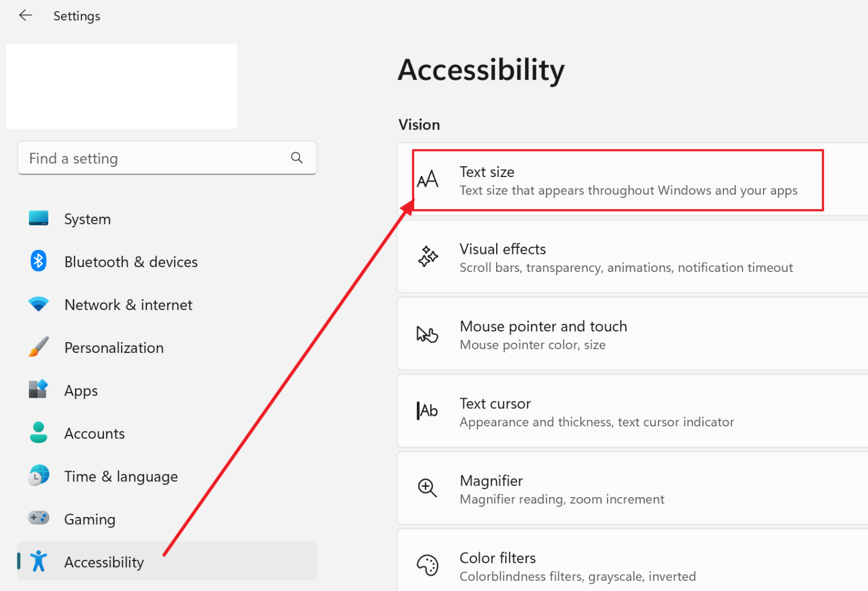Click the Text size AA icon

[x=428, y=179]
